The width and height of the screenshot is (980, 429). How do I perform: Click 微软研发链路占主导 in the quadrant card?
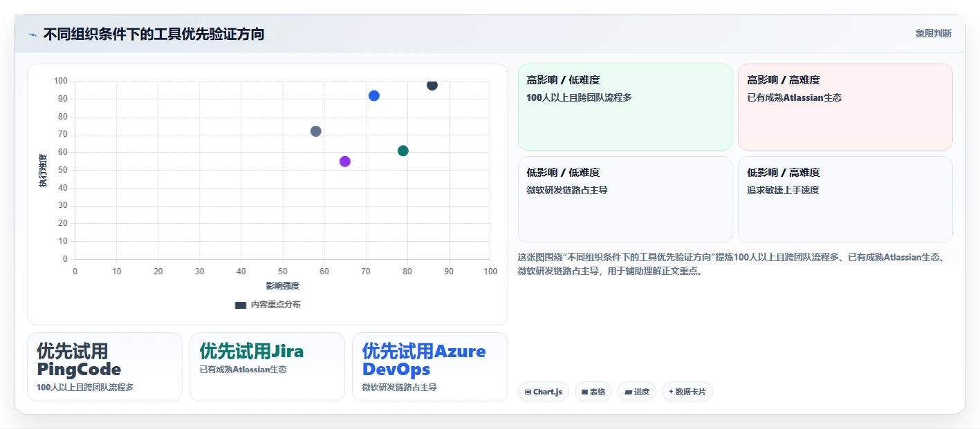pyautogui.click(x=567, y=190)
